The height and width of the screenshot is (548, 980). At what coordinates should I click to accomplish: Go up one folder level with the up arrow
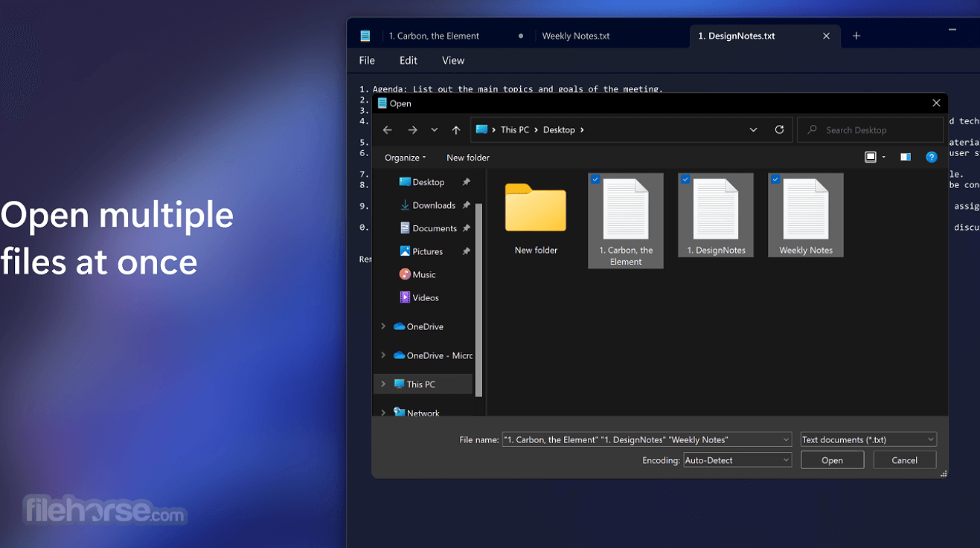click(x=456, y=130)
